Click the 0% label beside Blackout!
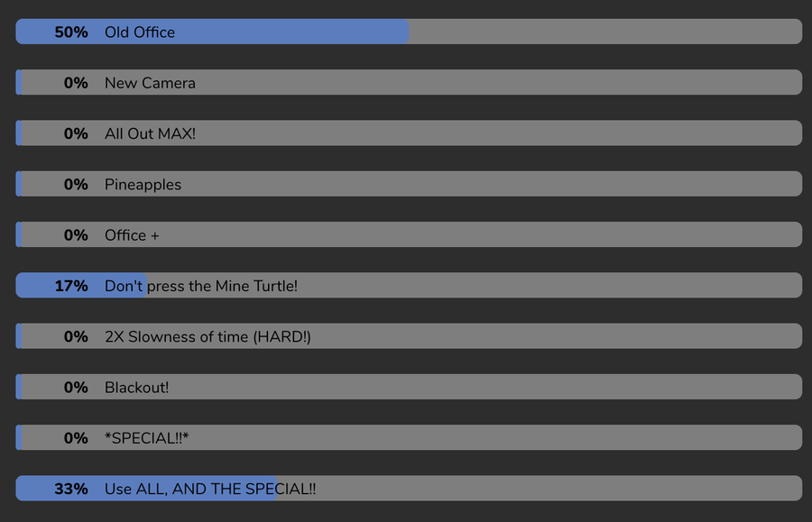Viewport: 812px width, 522px height. coord(76,387)
